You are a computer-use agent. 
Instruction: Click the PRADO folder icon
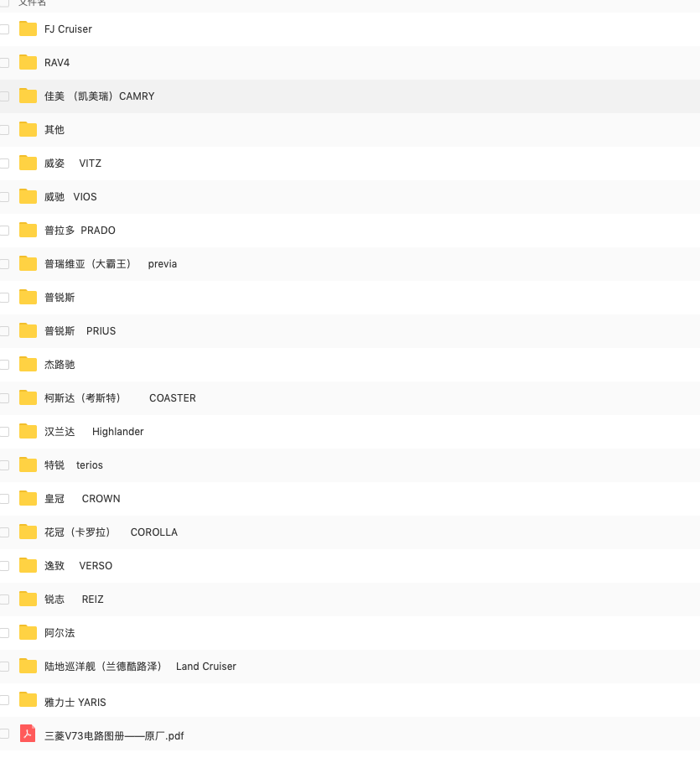[28, 231]
